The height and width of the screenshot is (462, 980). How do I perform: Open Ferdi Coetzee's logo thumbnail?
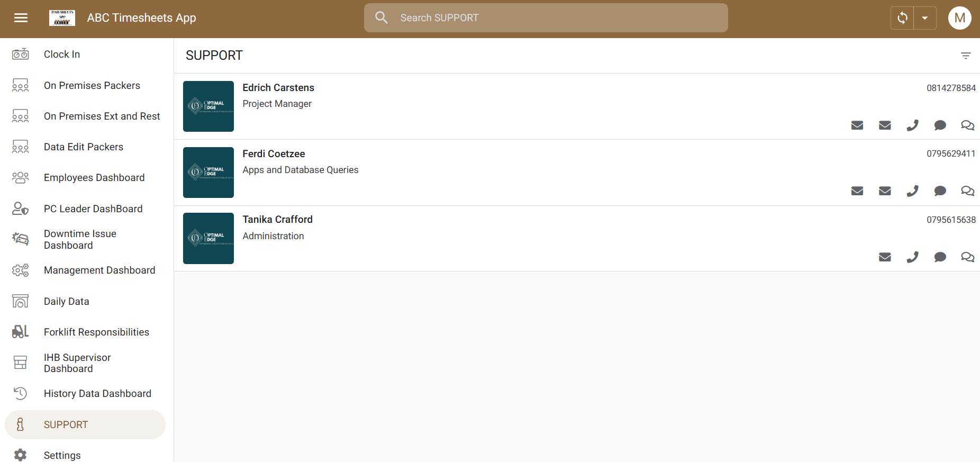click(208, 173)
